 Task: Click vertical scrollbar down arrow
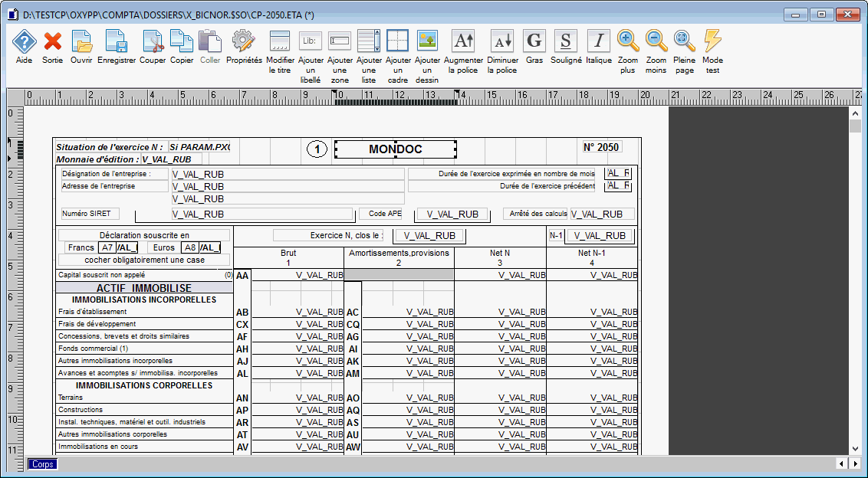click(x=856, y=449)
